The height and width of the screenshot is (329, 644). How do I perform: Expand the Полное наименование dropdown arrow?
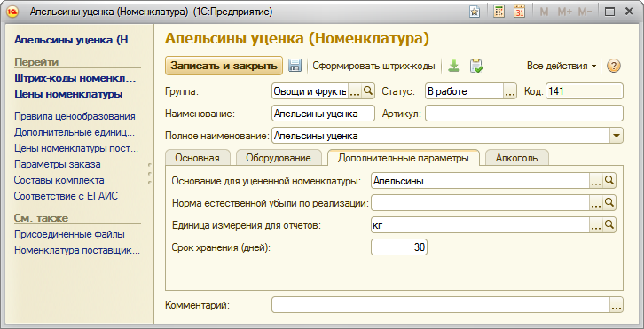click(617, 136)
